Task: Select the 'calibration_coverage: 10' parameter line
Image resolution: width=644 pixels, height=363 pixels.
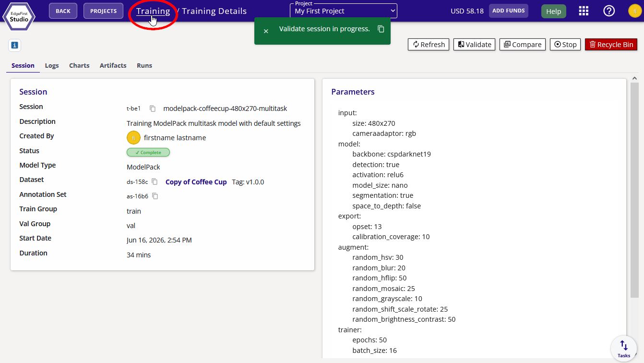Action: click(391, 237)
